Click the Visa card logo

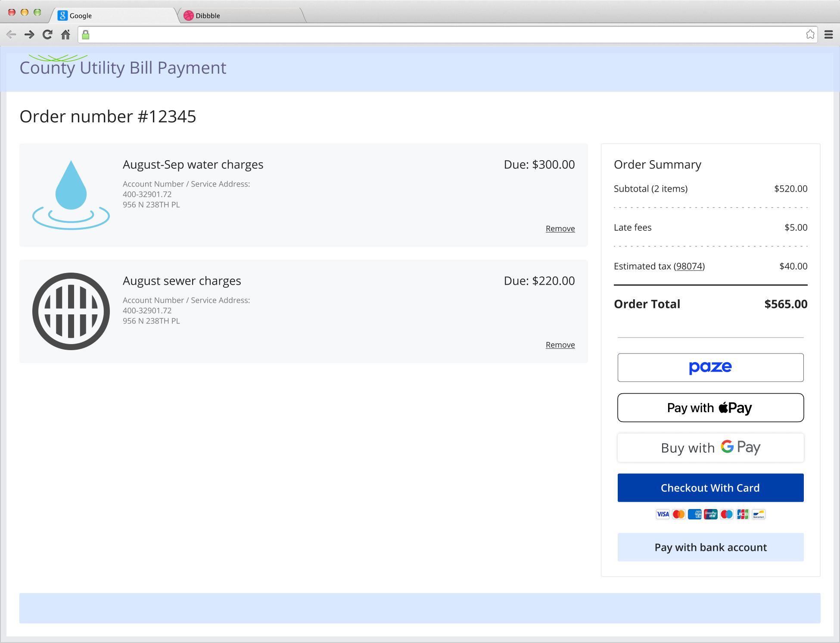663,514
